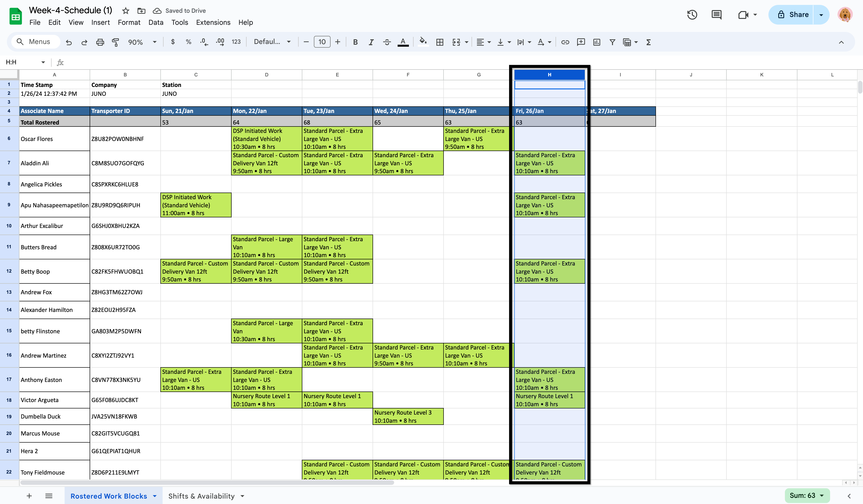Open the Borders tool
The width and height of the screenshot is (863, 504).
[x=440, y=42]
